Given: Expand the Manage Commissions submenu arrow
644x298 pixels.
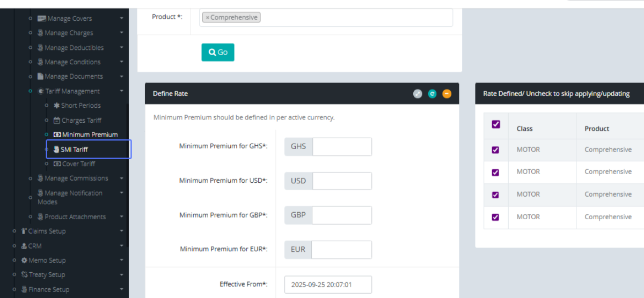Looking at the screenshot, I should pos(122,178).
